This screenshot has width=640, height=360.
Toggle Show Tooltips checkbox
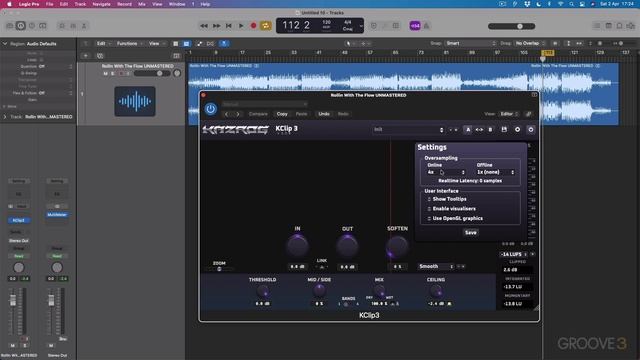point(429,199)
